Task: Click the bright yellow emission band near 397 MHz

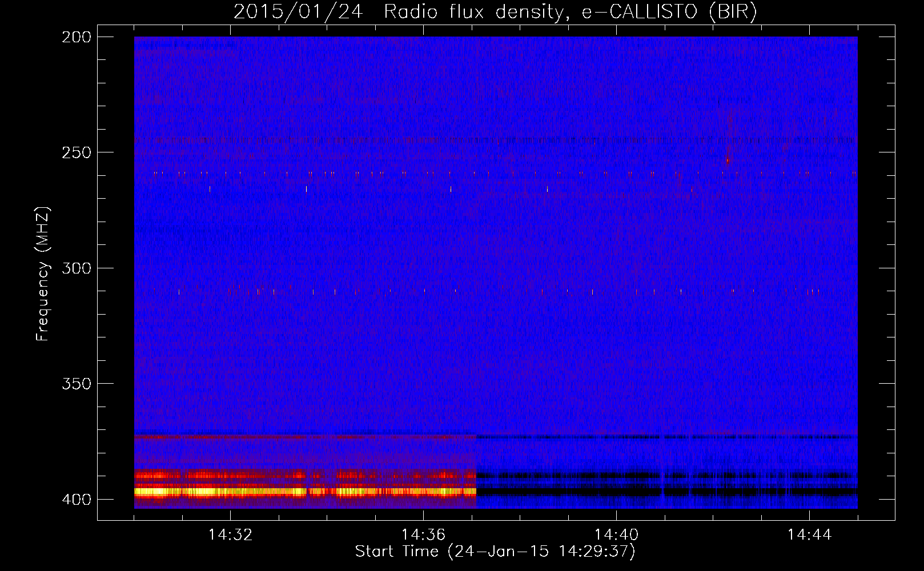Action: (x=305, y=491)
